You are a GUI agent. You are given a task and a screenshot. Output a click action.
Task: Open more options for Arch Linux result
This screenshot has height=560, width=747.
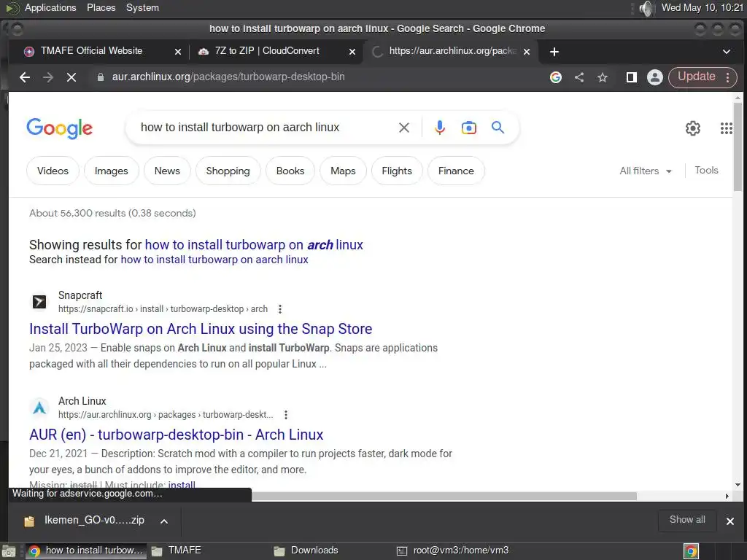tap(286, 415)
